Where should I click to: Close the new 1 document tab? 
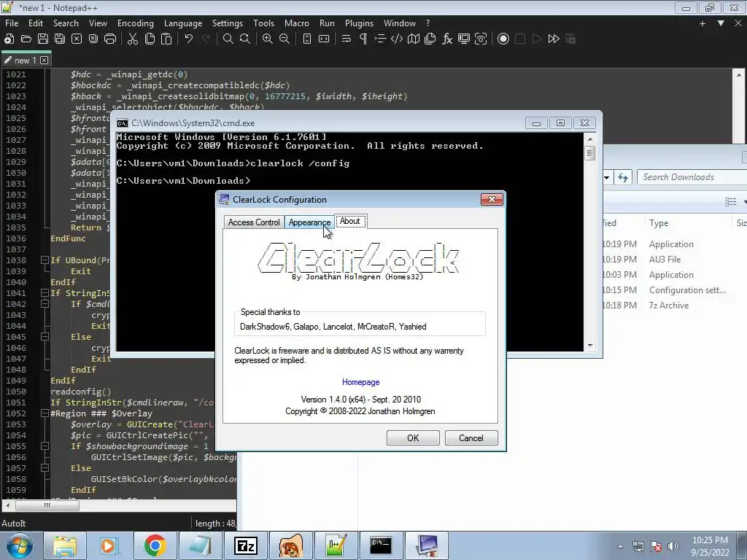pyautogui.click(x=44, y=60)
